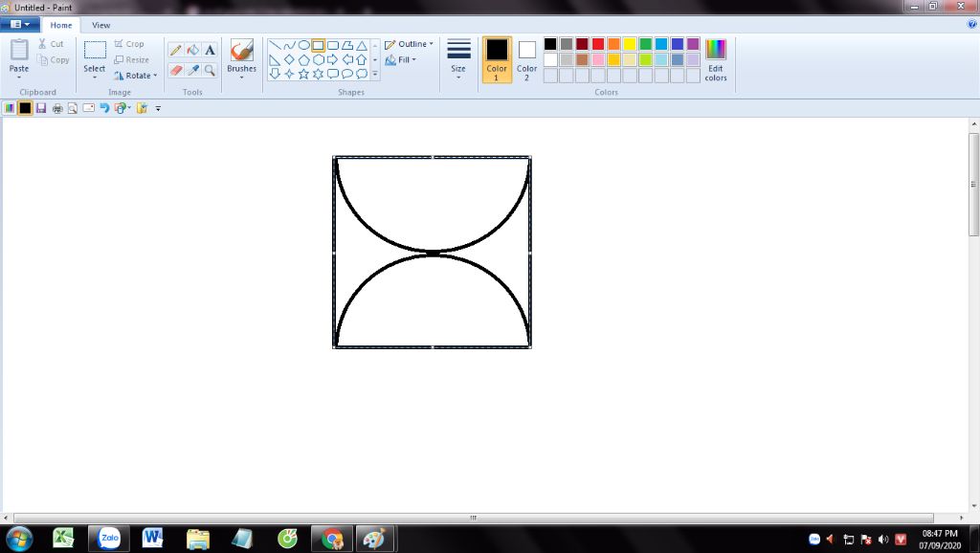The image size is (980, 553).
Task: Open the Paint Help icon
Action: tap(972, 24)
